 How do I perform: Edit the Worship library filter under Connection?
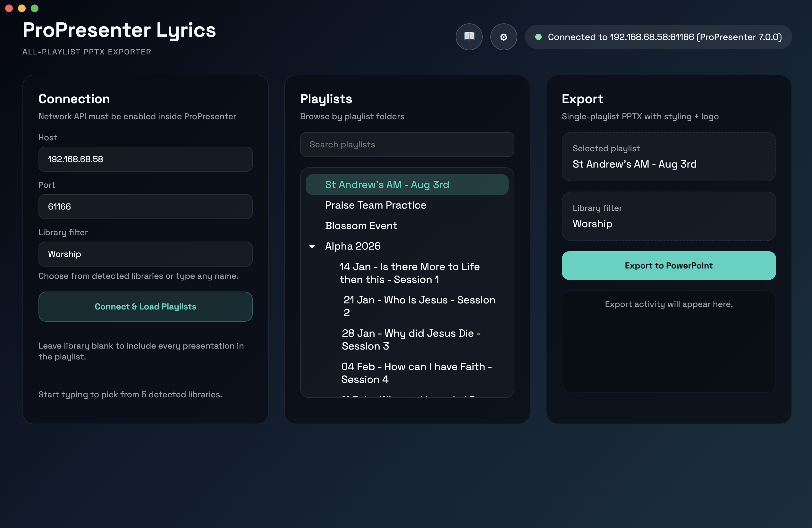click(x=145, y=254)
